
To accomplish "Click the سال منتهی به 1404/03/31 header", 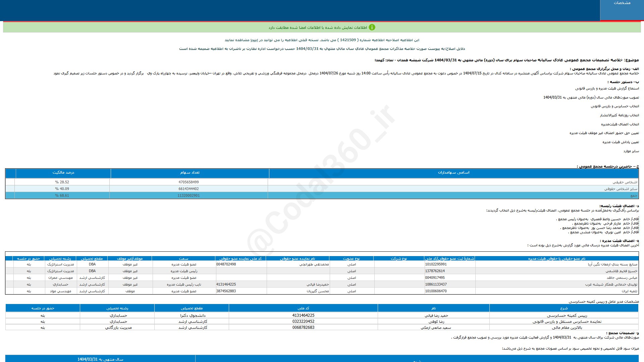I will pos(100,359).
